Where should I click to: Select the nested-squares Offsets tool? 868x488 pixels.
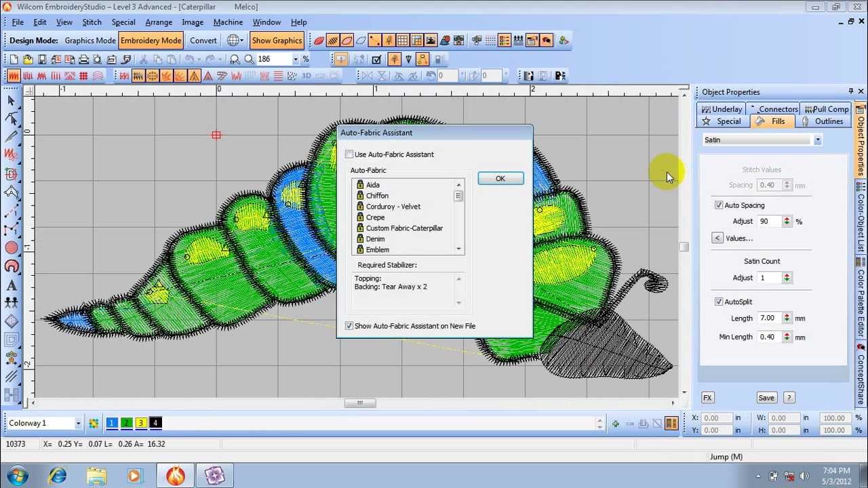click(12, 340)
